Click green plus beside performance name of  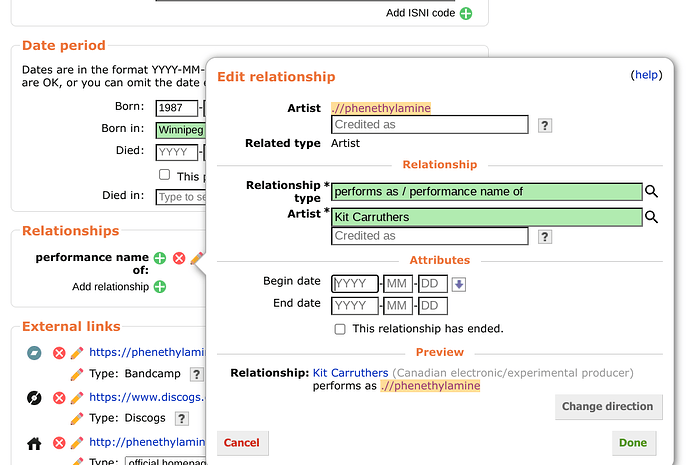(x=160, y=258)
